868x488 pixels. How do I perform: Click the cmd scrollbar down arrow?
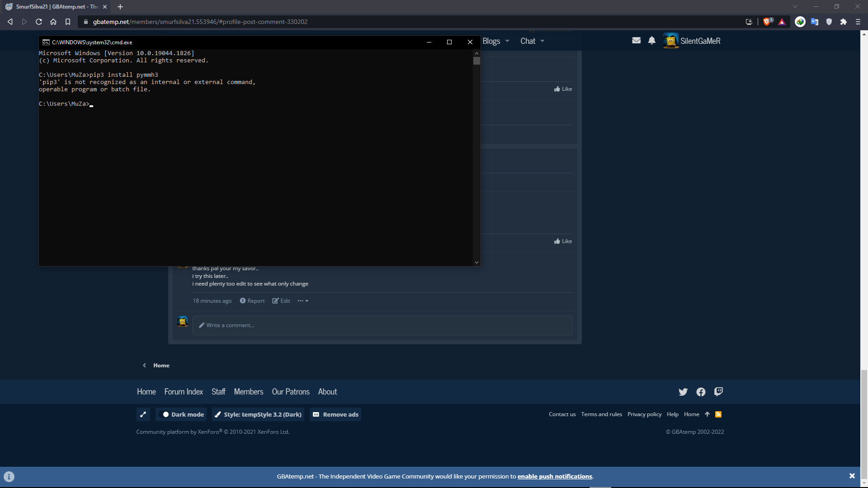tap(476, 263)
